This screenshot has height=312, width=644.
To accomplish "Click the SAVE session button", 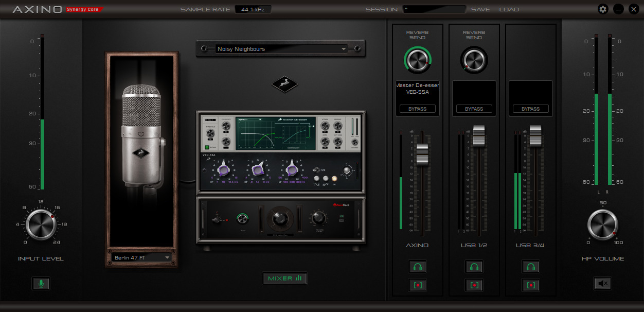I will pyautogui.click(x=480, y=9).
